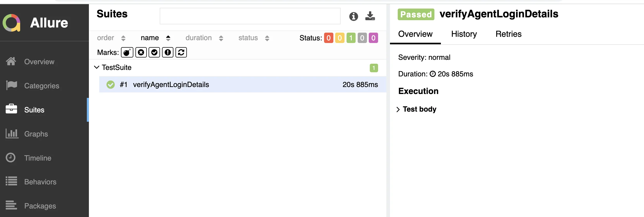The height and width of the screenshot is (217, 644).
Task: Open Graphs via the bar chart icon
Action: pos(12,134)
